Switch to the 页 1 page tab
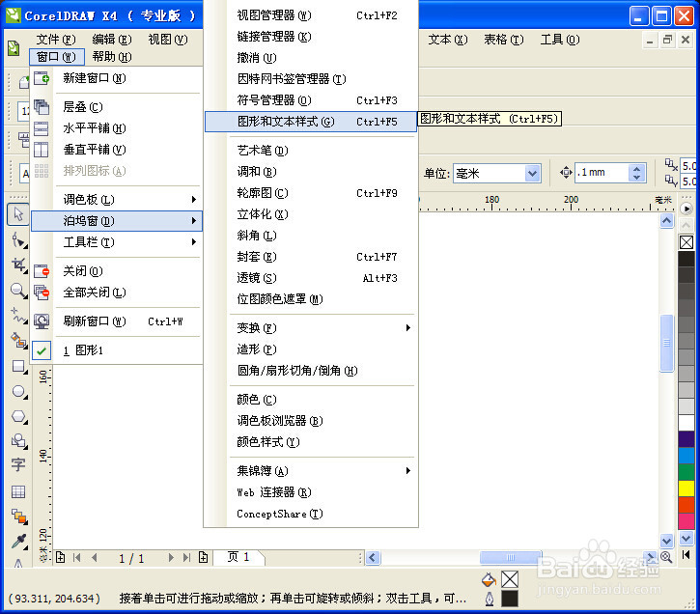 click(x=238, y=557)
